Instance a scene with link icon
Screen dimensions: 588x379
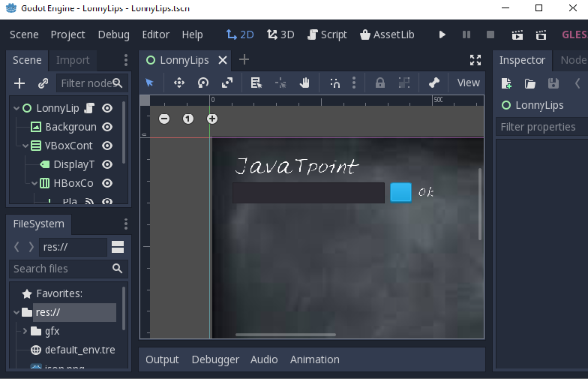point(43,83)
